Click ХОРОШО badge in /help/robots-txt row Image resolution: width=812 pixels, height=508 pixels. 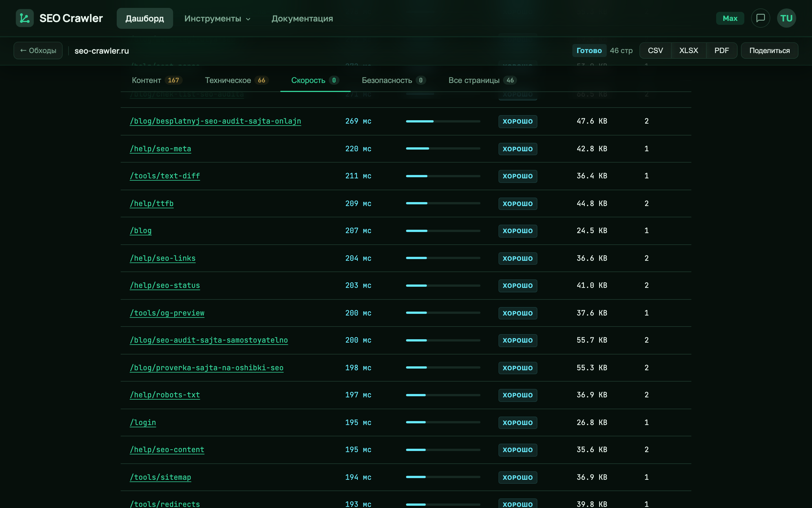[517, 395]
